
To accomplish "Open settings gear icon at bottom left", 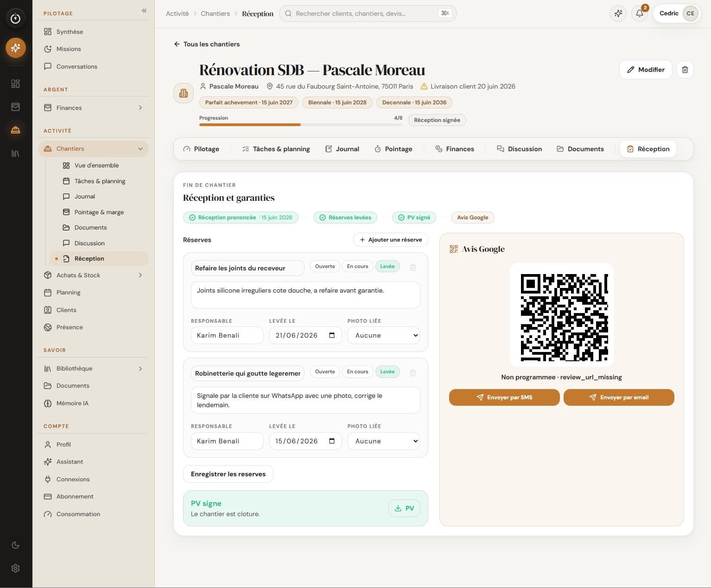I will click(x=16, y=568).
